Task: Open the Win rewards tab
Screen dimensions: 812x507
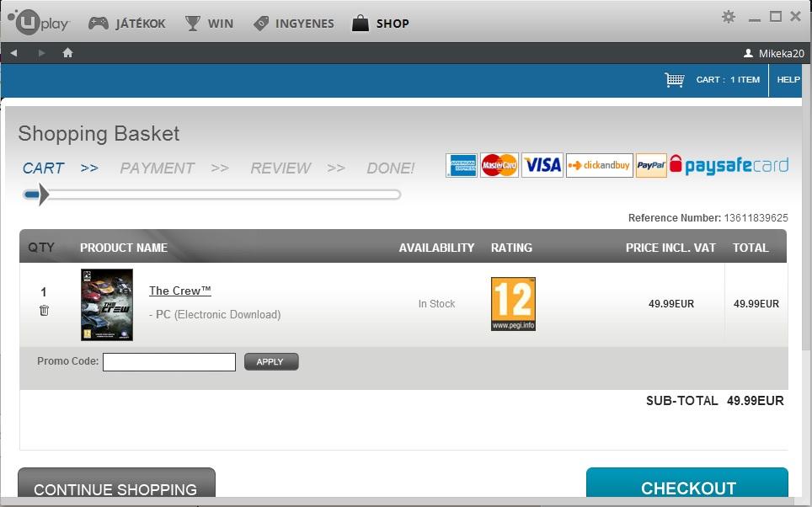Action: [209, 24]
